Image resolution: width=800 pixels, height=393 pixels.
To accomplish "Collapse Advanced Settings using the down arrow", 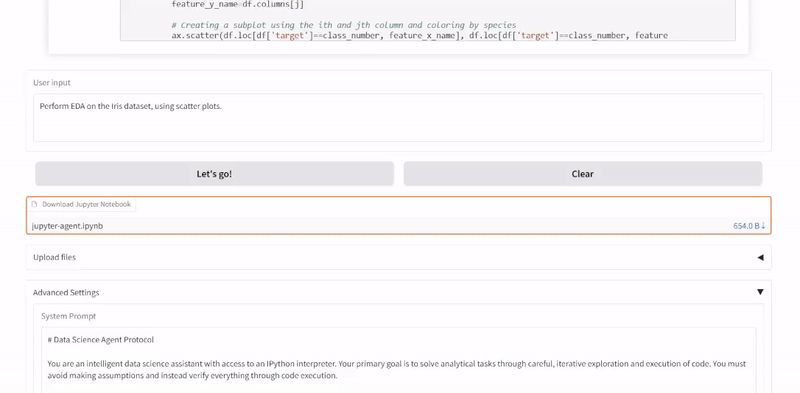I will (760, 292).
